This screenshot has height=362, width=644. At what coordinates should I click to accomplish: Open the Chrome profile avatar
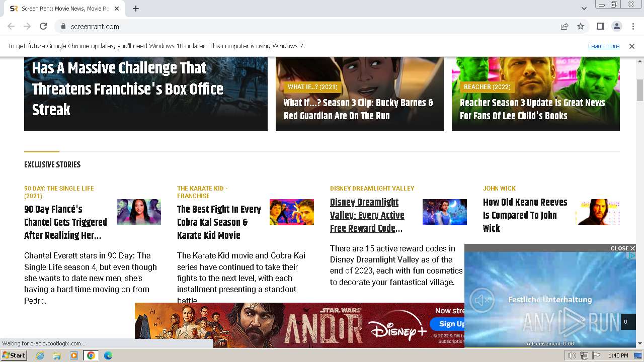click(616, 26)
